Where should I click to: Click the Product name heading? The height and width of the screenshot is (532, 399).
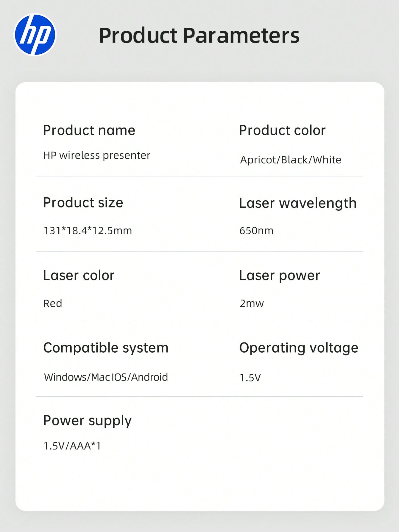tap(89, 130)
